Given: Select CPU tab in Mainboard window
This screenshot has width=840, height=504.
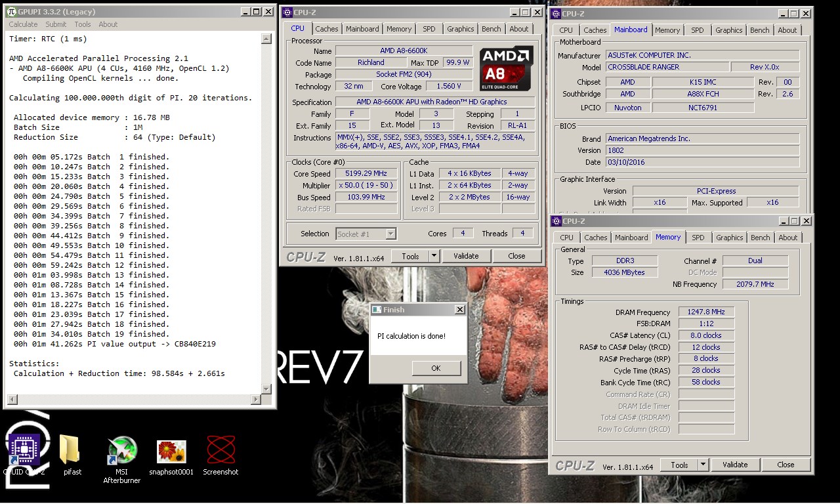Looking at the screenshot, I should (566, 30).
